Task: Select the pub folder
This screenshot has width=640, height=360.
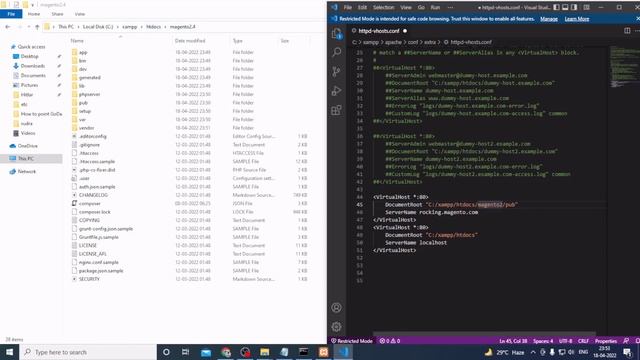Action: 83,103
